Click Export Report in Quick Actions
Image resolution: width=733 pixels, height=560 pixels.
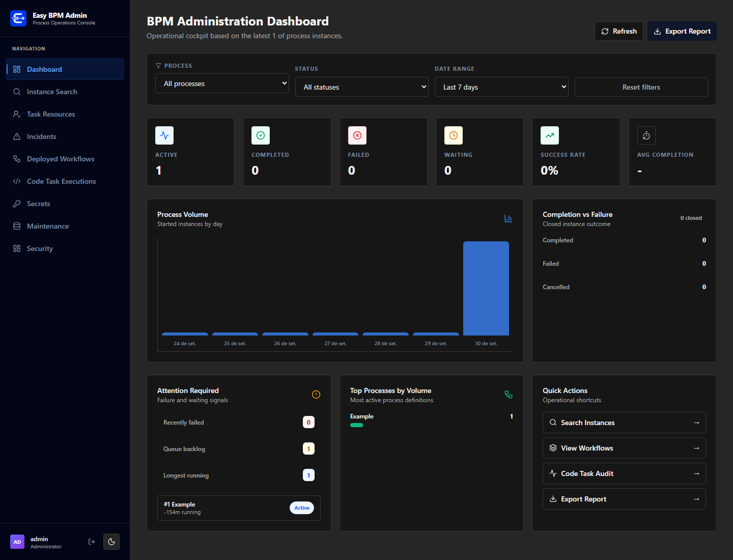tap(624, 499)
